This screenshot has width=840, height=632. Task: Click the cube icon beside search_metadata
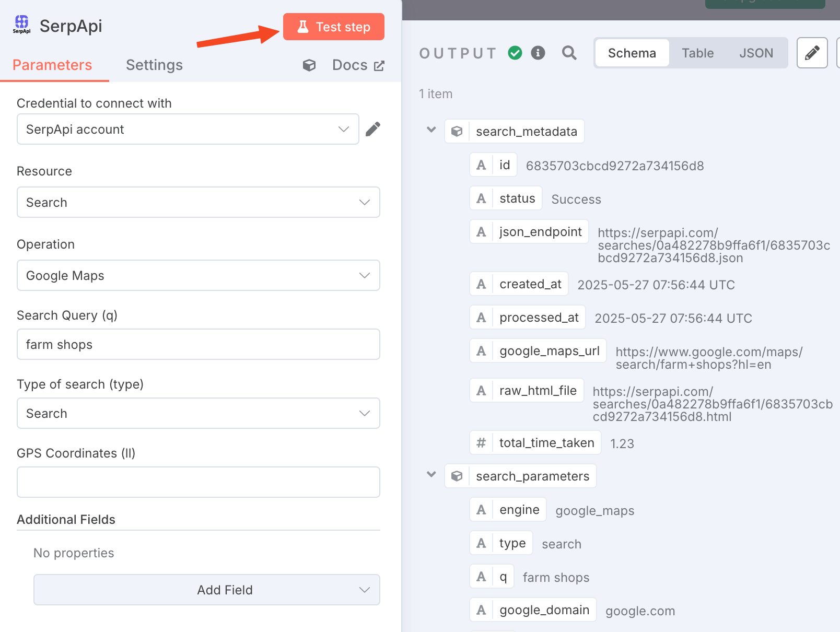point(457,131)
